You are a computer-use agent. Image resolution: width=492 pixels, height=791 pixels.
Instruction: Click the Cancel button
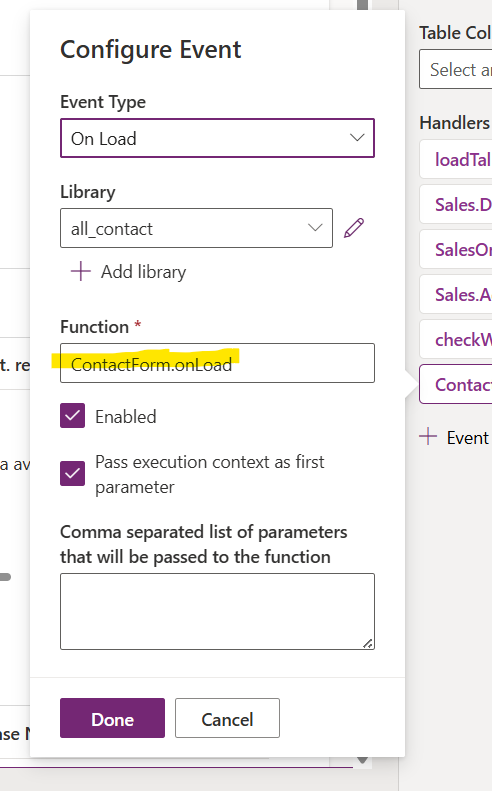[x=228, y=718]
